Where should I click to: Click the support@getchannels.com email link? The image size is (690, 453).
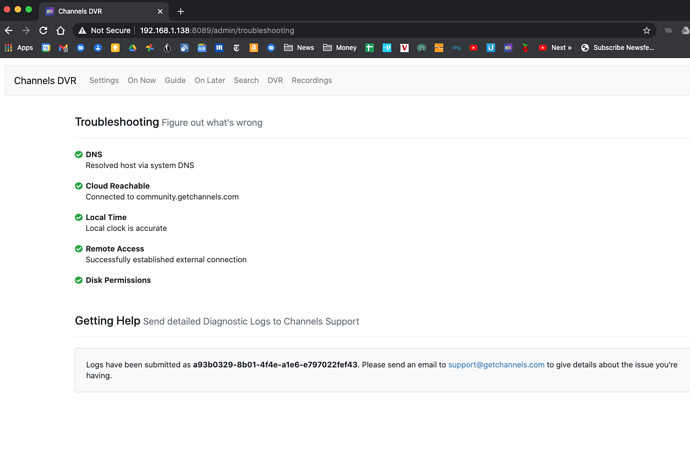(x=496, y=365)
